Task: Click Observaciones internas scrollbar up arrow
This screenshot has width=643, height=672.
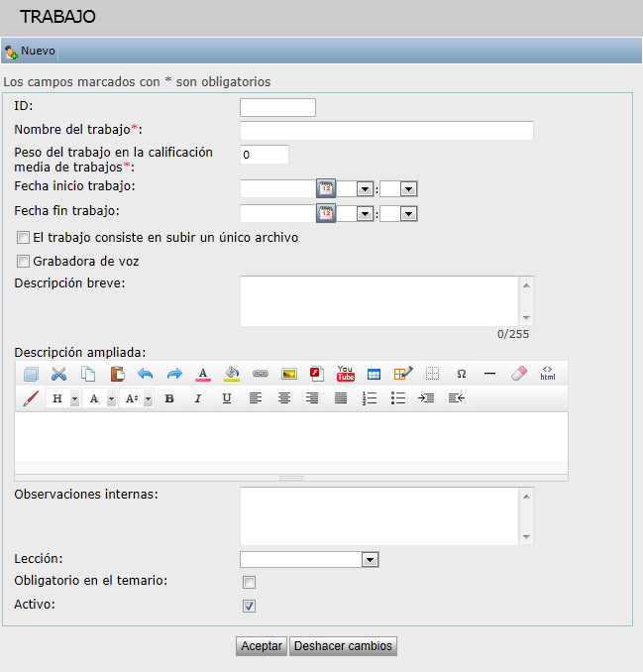Action: pos(526,497)
